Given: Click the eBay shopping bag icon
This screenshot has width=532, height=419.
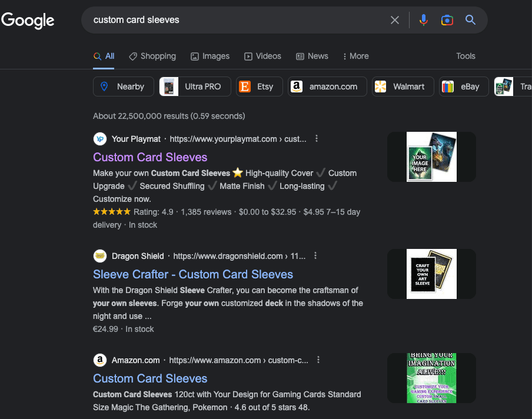Looking at the screenshot, I should click(447, 87).
